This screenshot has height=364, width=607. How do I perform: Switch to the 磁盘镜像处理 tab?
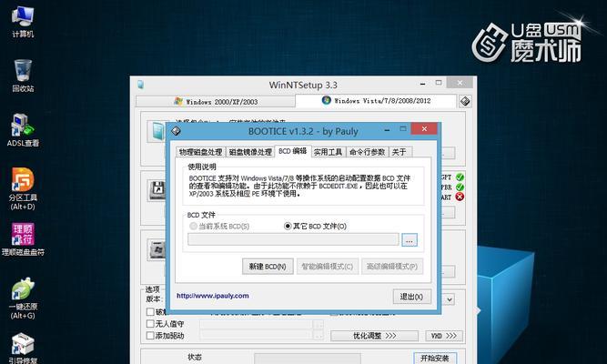tap(250, 152)
